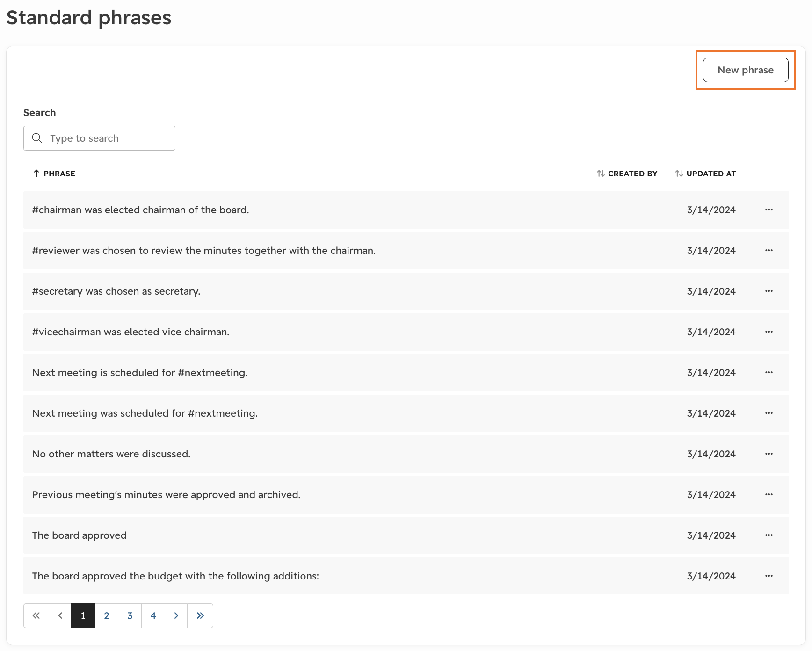812x651 pixels.
Task: Select 'Next meeting is scheduled for #nextmeeting' phrase
Action: coord(406,373)
